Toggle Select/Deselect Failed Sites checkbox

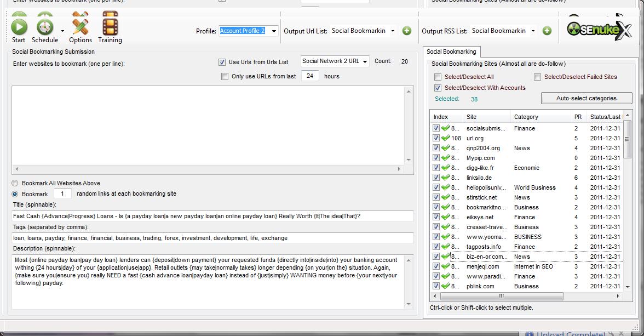537,77
